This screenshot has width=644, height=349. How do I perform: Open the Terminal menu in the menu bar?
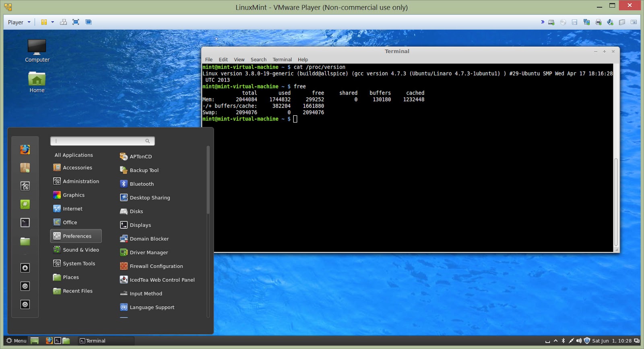coord(282,59)
